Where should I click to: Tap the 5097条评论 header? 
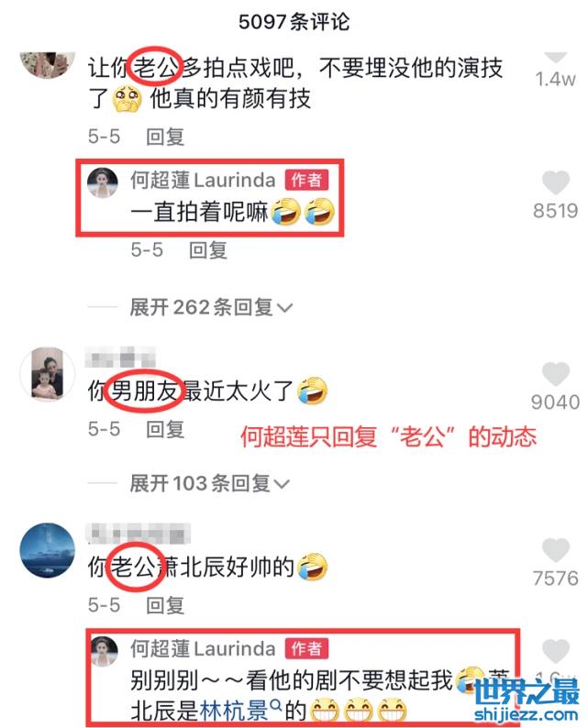(x=294, y=22)
